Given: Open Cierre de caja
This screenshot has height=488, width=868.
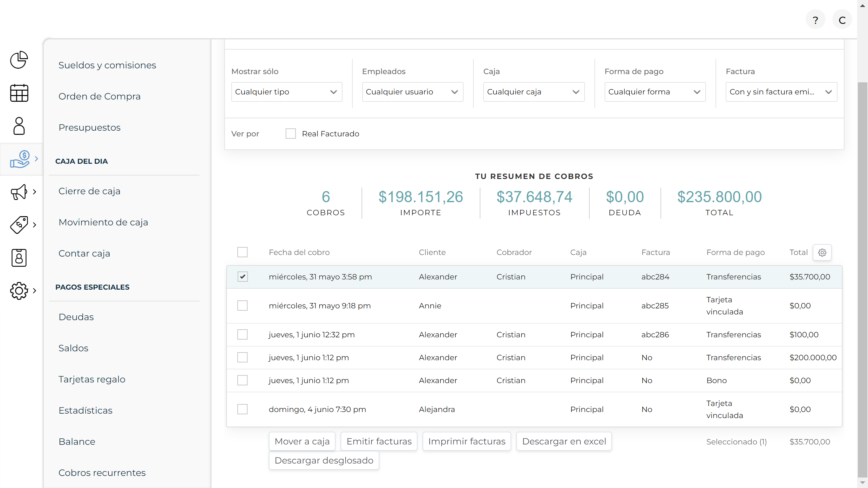Looking at the screenshot, I should click(x=89, y=191).
